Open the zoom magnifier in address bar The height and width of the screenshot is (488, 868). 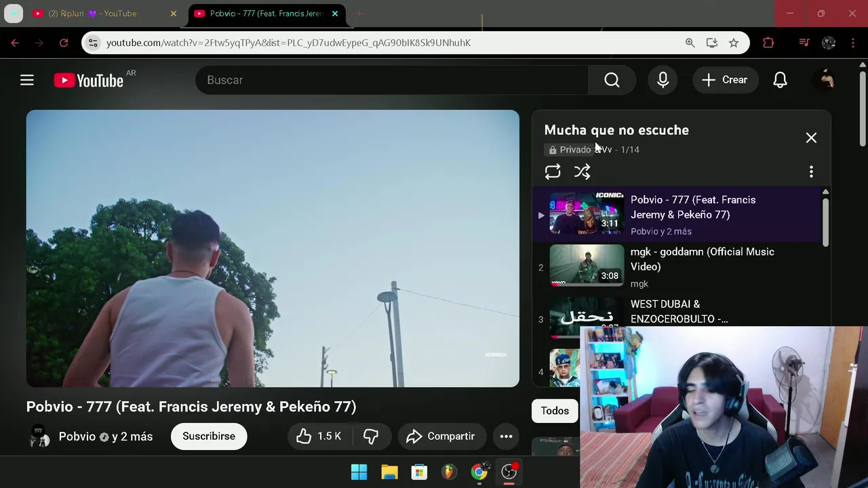[690, 43]
